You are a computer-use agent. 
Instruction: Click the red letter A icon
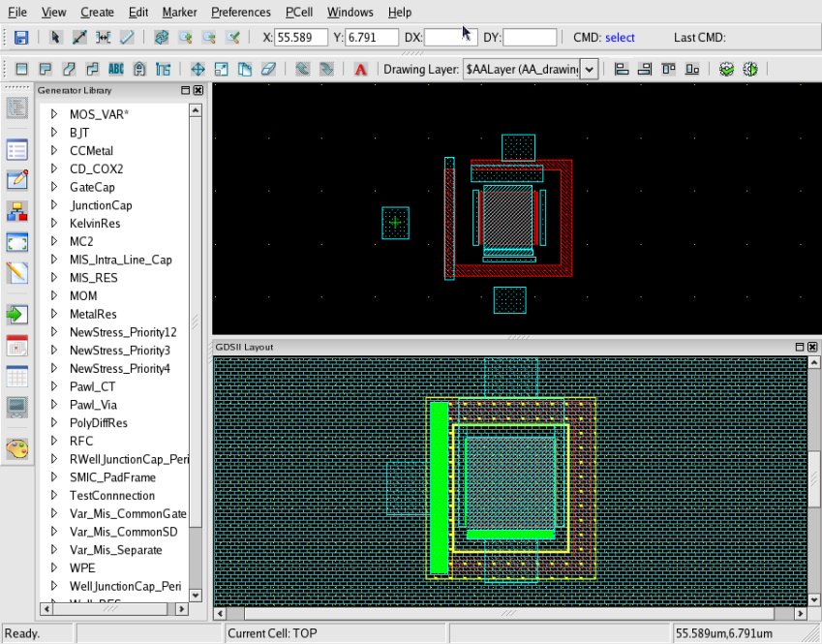361,70
